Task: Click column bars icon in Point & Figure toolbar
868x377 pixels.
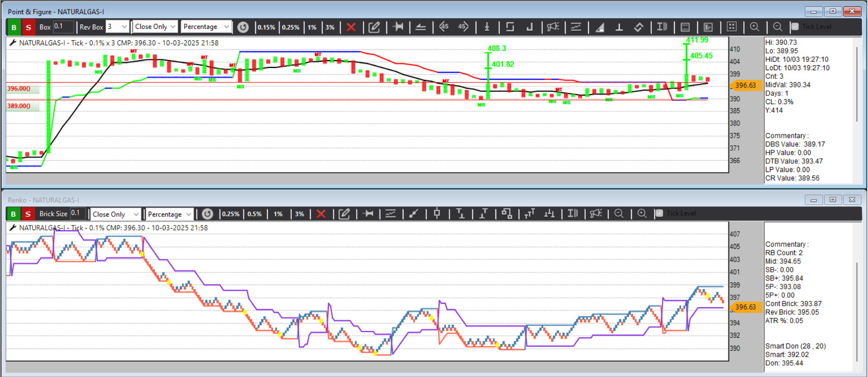Action: click(x=662, y=27)
